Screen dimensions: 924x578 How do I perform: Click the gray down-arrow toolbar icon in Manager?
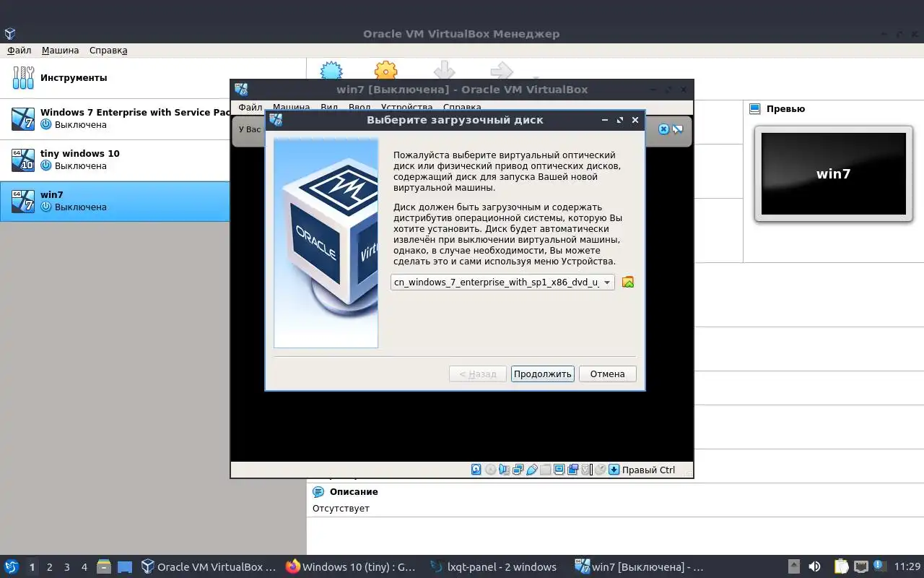[444, 70]
